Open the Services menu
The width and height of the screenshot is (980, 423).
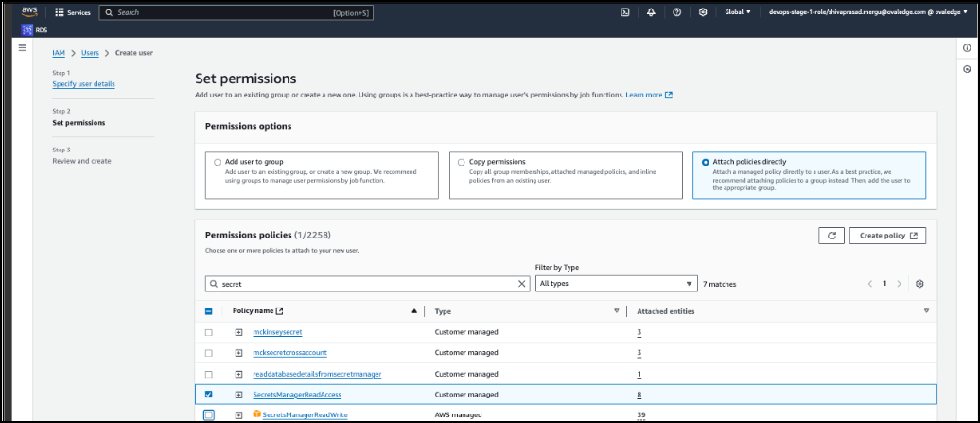[73, 12]
